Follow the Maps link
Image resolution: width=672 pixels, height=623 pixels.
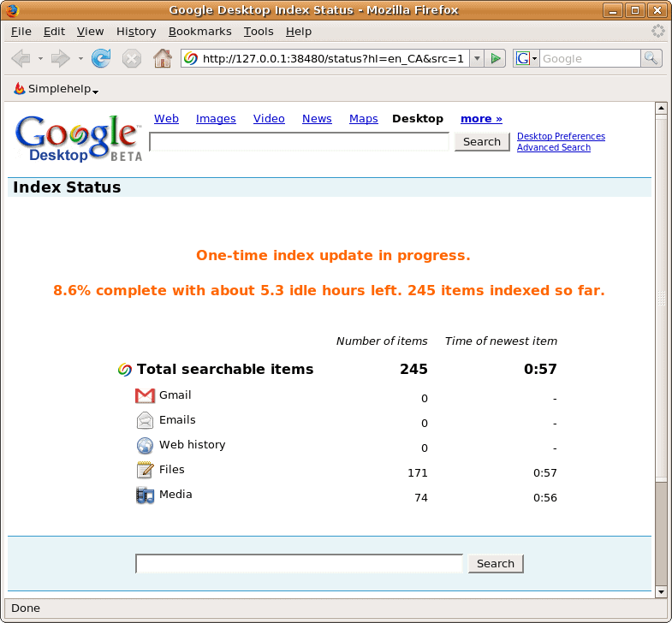[x=364, y=119]
